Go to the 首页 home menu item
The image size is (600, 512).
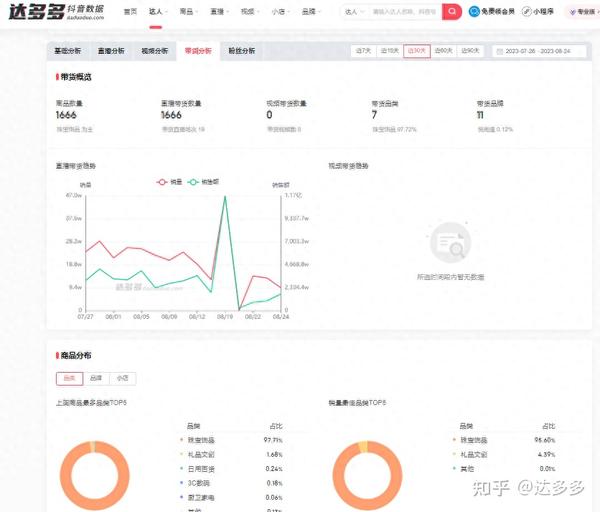tap(130, 11)
